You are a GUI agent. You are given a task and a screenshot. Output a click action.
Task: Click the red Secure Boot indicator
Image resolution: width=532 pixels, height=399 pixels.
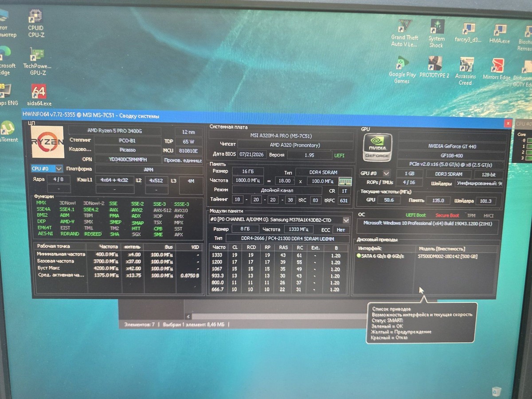pyautogui.click(x=447, y=215)
